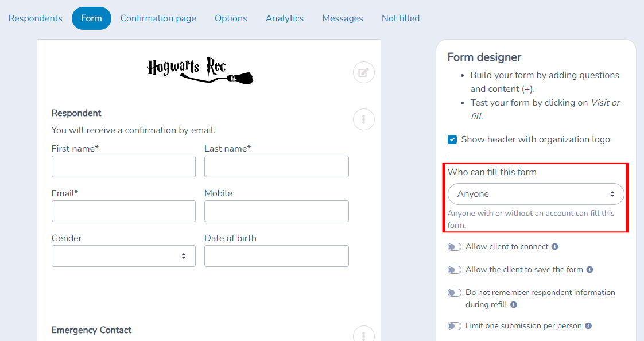
Task: Click the Form designer heading
Action: (484, 57)
